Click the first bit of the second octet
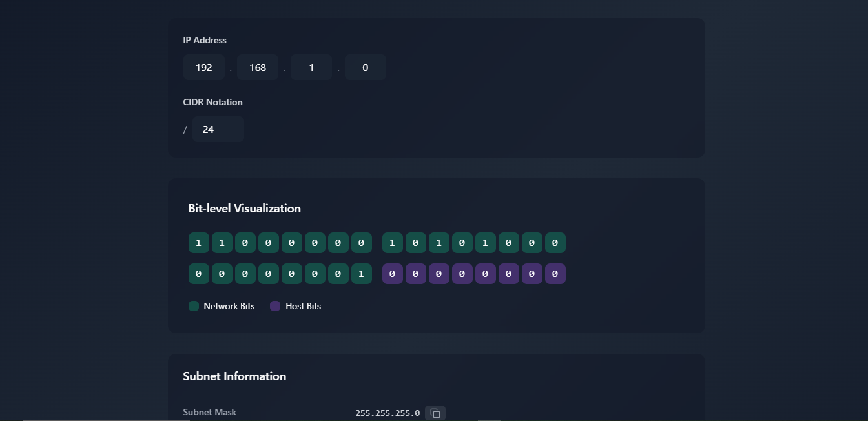This screenshot has width=868, height=421. (x=393, y=243)
